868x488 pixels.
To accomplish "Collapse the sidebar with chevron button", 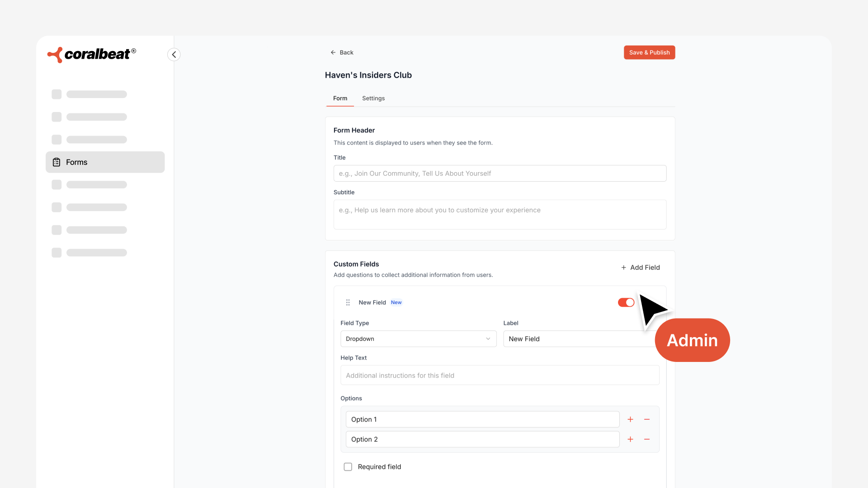I will 174,54.
